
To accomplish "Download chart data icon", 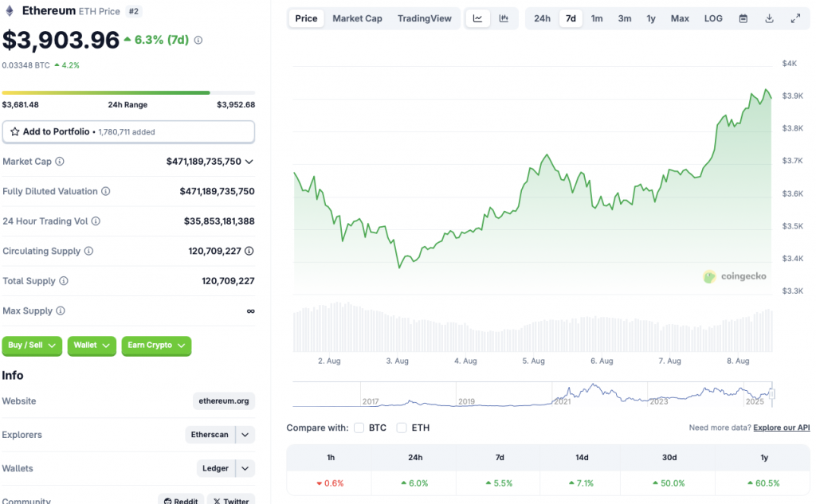I will 769,18.
